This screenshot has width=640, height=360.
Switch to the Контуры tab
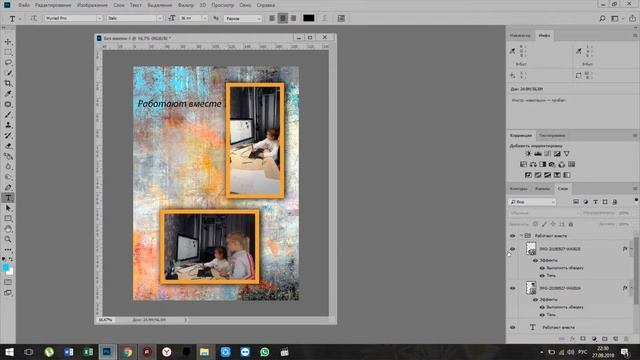pos(519,189)
